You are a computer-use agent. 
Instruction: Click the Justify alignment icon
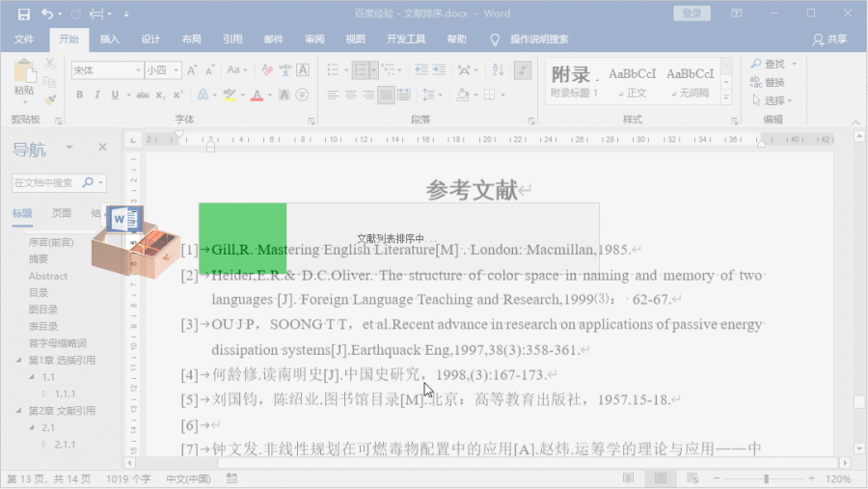(385, 95)
